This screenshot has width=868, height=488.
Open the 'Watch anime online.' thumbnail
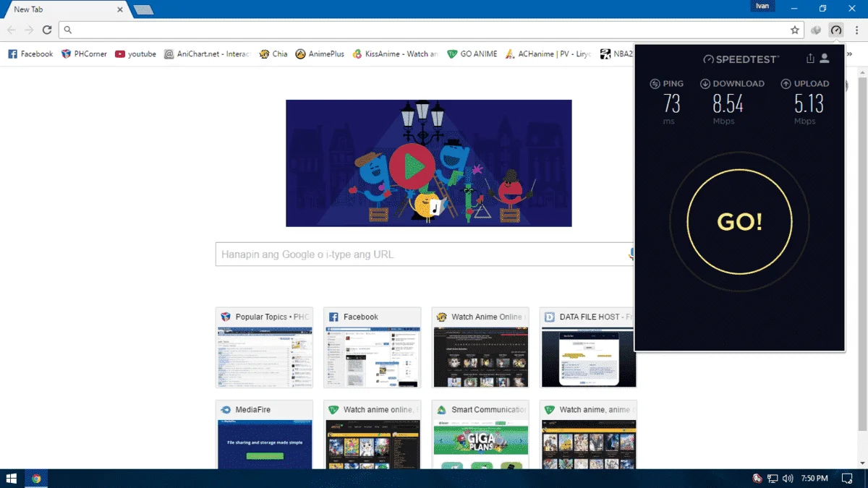(x=373, y=435)
